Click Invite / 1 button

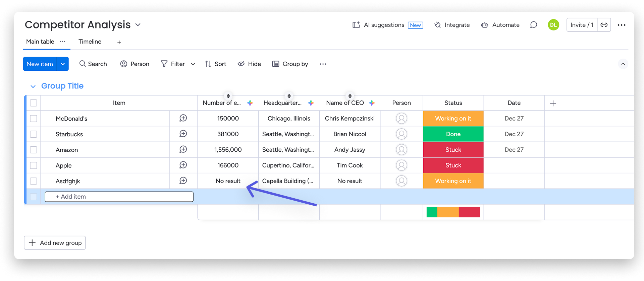pyautogui.click(x=582, y=25)
